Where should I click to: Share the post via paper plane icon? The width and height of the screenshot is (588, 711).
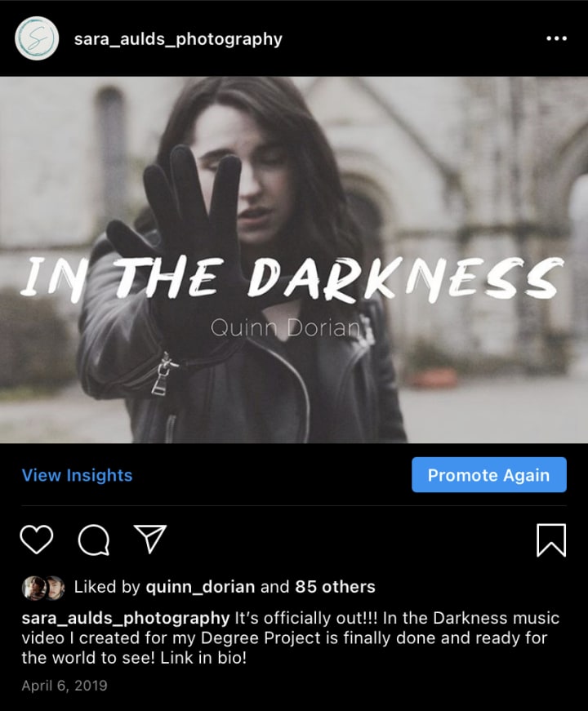pyautogui.click(x=150, y=539)
